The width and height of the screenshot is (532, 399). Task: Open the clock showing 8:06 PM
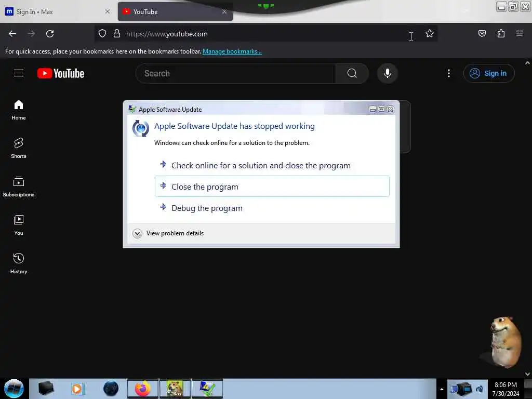(x=506, y=389)
